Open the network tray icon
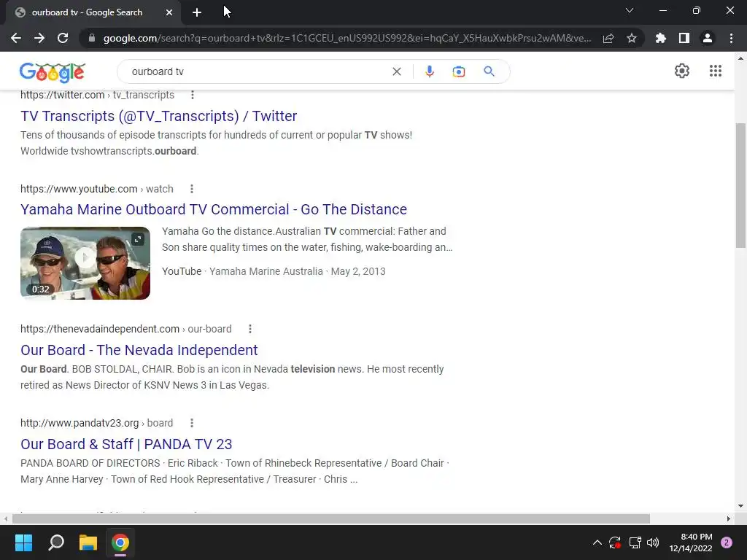Screen dimensions: 747x560 (635, 542)
